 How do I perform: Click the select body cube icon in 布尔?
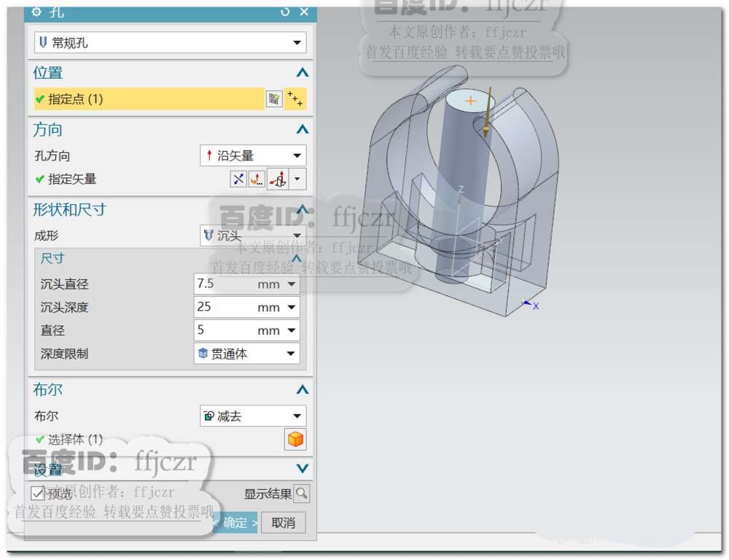[297, 440]
